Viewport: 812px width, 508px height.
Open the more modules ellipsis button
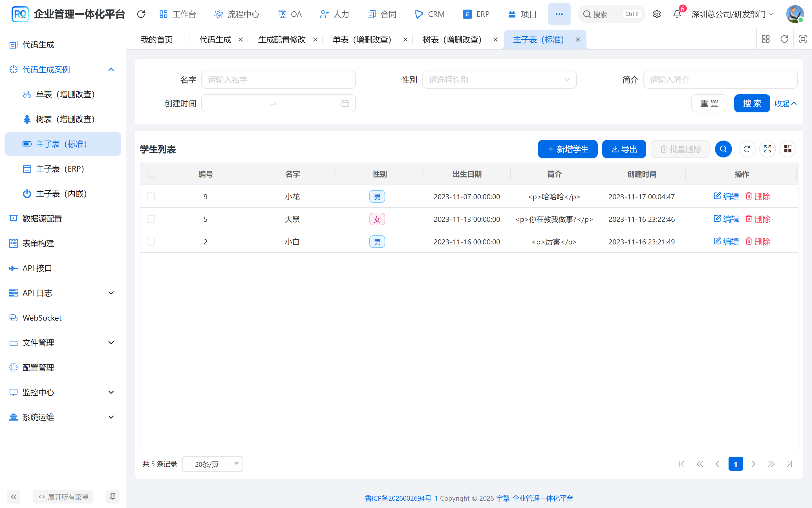point(559,14)
